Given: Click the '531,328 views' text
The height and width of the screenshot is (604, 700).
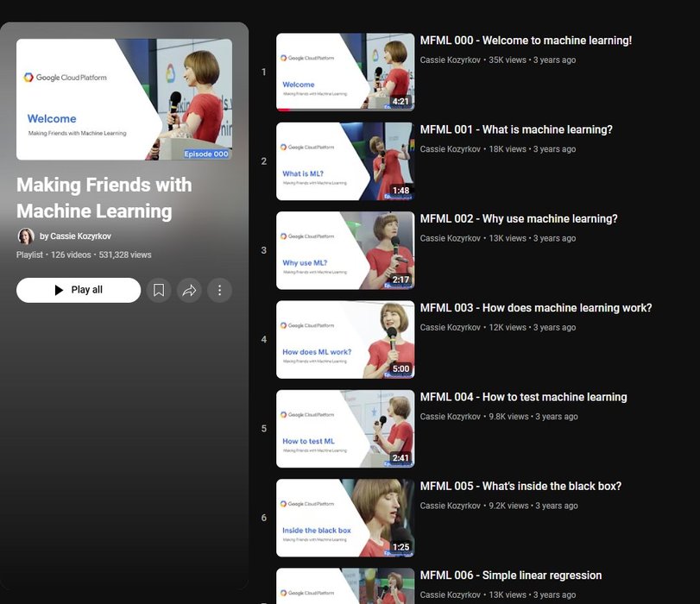Looking at the screenshot, I should pyautogui.click(x=125, y=255).
